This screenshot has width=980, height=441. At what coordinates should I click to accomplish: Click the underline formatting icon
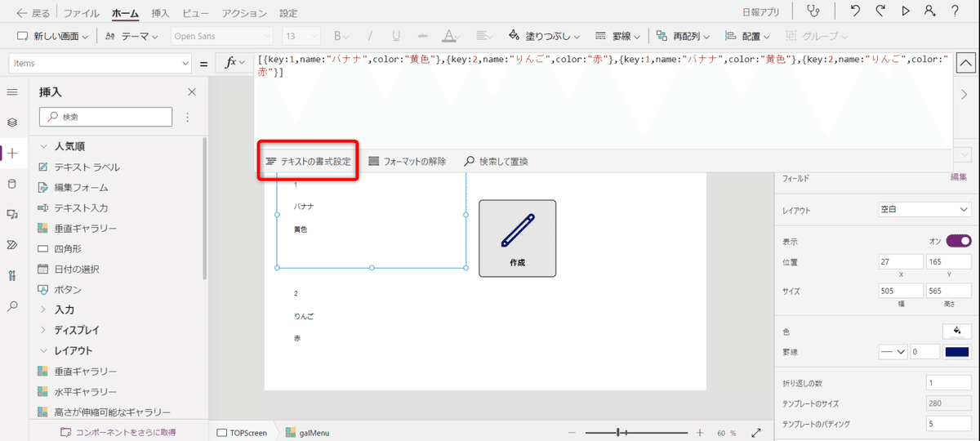[x=396, y=36]
